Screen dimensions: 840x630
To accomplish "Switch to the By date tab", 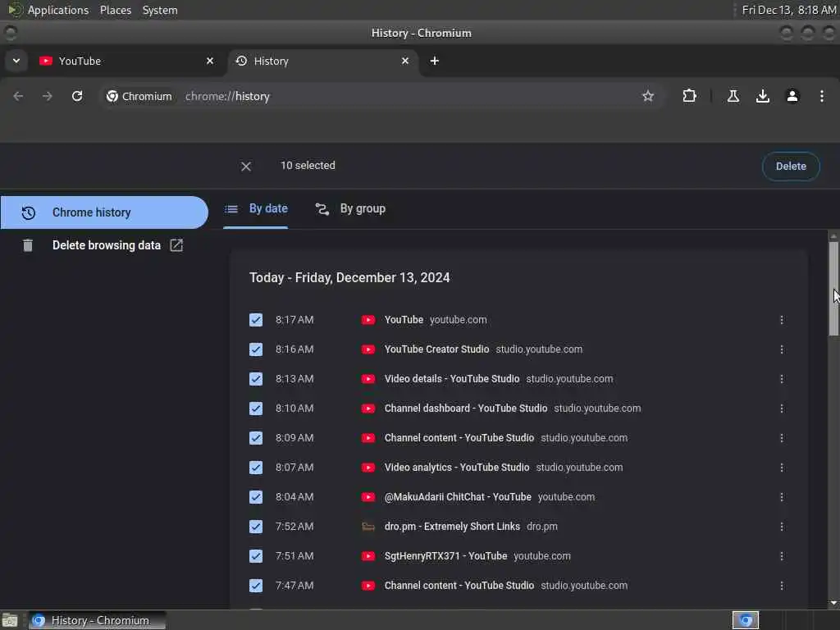I will click(x=256, y=209).
